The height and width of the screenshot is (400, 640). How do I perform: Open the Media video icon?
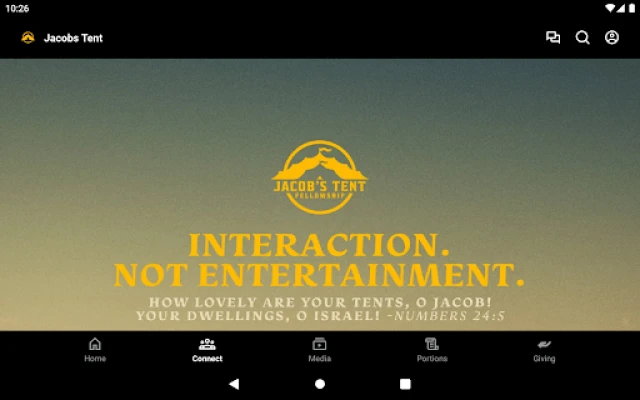click(x=320, y=344)
